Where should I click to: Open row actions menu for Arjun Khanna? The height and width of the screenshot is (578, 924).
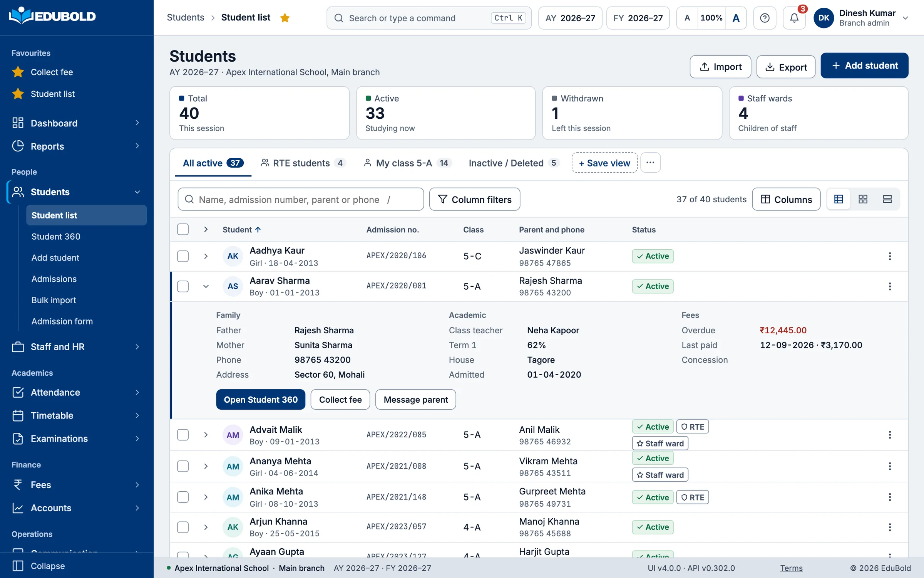click(x=890, y=527)
